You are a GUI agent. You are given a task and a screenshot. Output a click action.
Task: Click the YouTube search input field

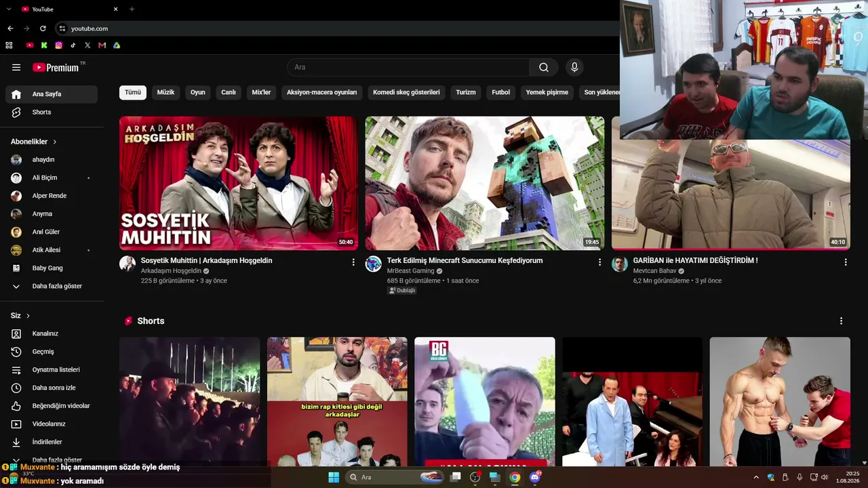[x=408, y=67]
